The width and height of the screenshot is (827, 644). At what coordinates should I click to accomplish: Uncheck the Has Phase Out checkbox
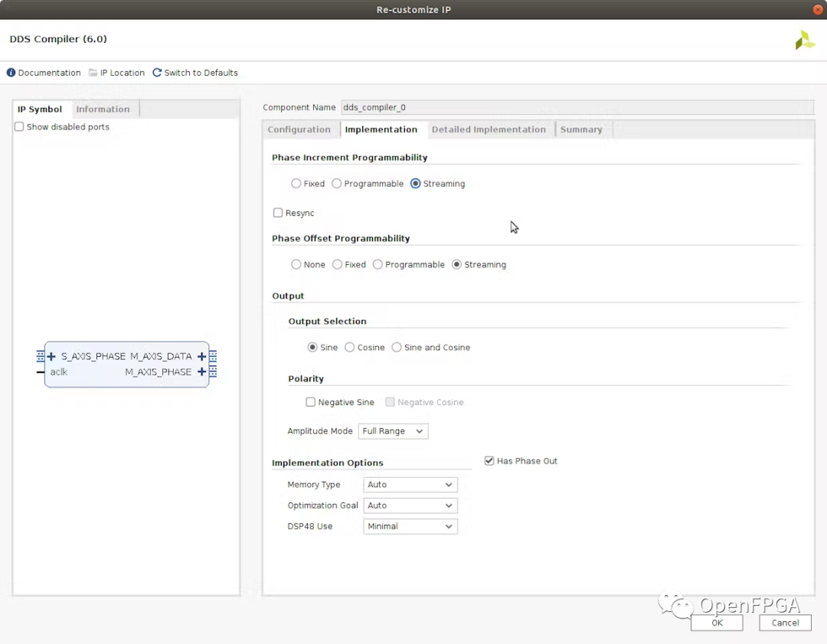pyautogui.click(x=489, y=461)
